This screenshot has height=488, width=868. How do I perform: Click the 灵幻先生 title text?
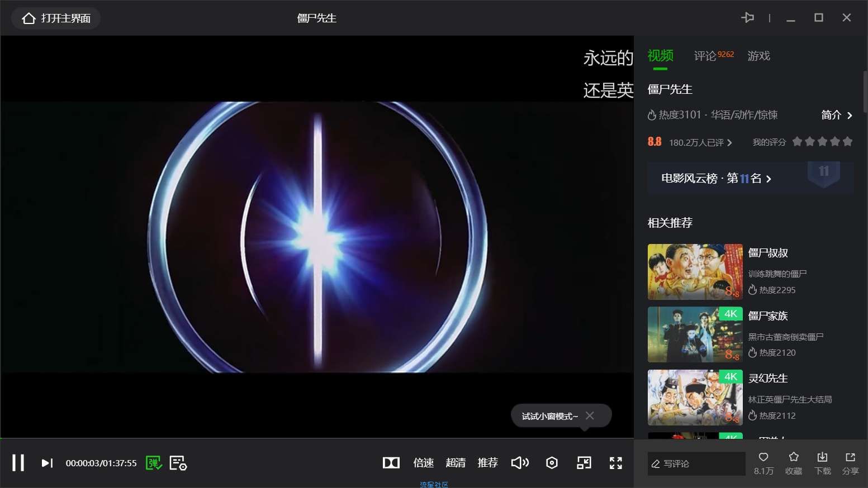tap(768, 379)
